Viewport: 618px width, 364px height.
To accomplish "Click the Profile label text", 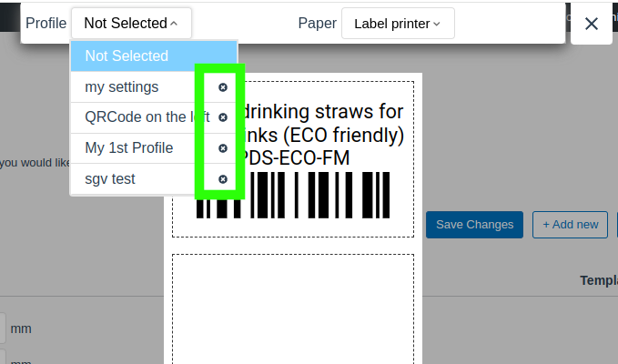I will tap(46, 24).
